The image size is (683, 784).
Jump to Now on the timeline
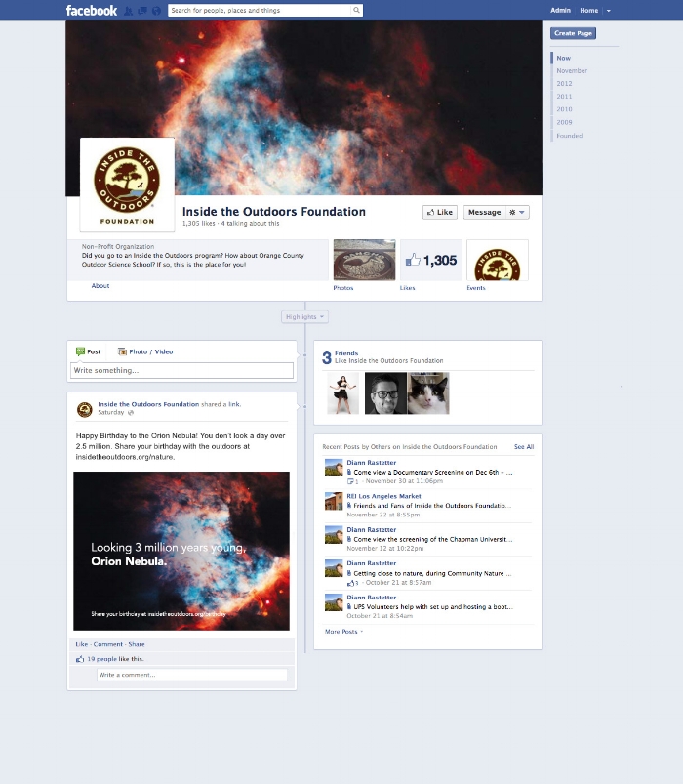tap(564, 58)
